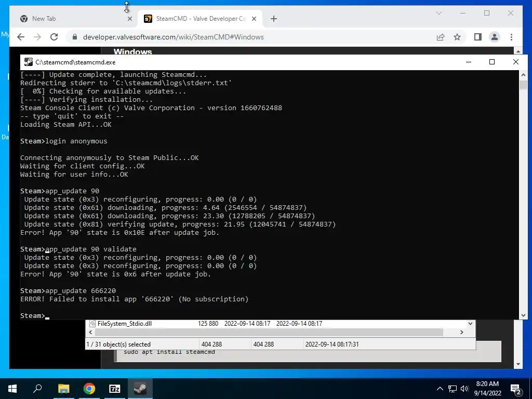532x399 pixels.
Task: View site info via the lock icon
Action: point(75,37)
